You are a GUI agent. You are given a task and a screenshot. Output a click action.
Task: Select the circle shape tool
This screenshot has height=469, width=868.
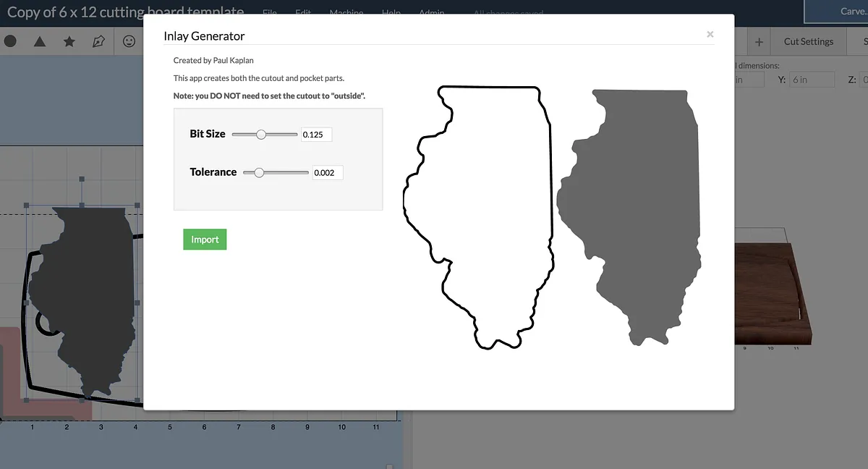click(10, 41)
